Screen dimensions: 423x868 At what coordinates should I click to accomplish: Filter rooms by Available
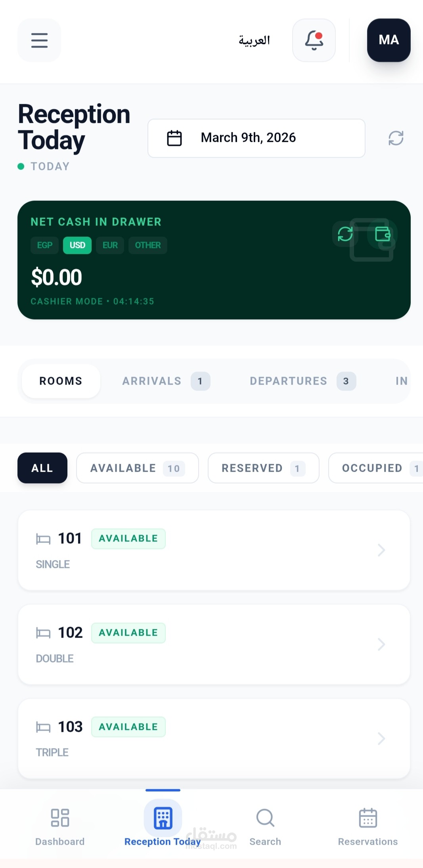[x=137, y=468]
